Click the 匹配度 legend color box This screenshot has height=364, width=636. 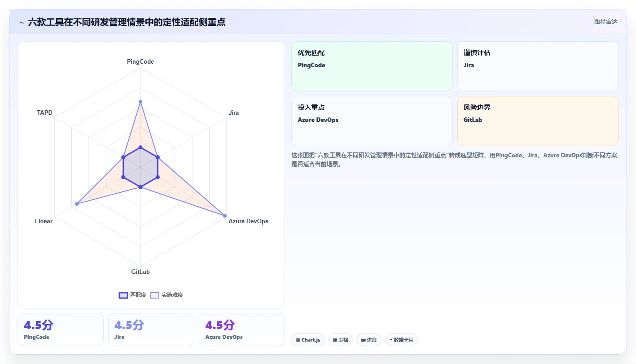coord(123,295)
